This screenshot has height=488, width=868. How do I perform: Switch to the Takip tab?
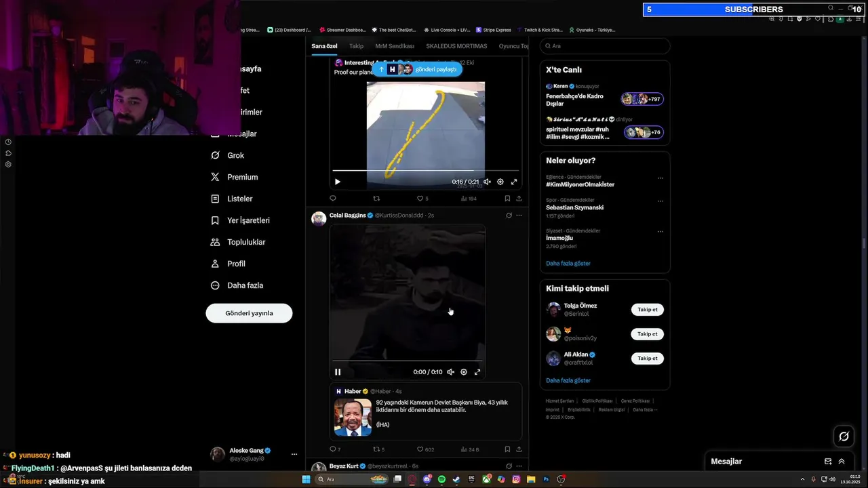pos(356,46)
